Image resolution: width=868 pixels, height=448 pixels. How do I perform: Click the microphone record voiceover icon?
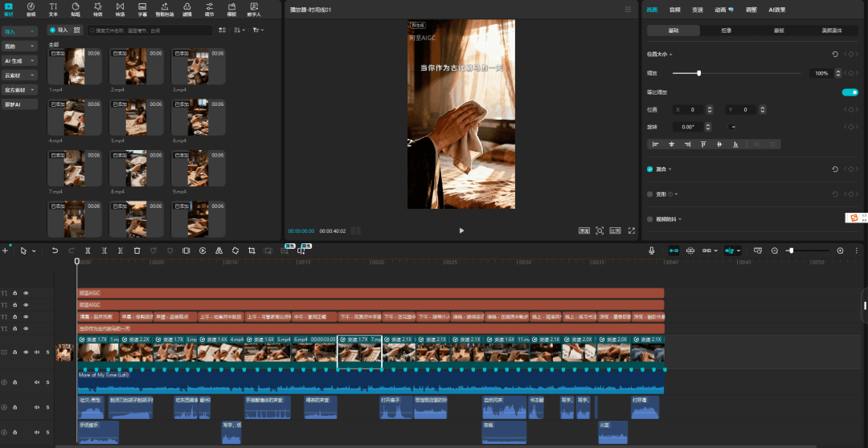tap(653, 250)
